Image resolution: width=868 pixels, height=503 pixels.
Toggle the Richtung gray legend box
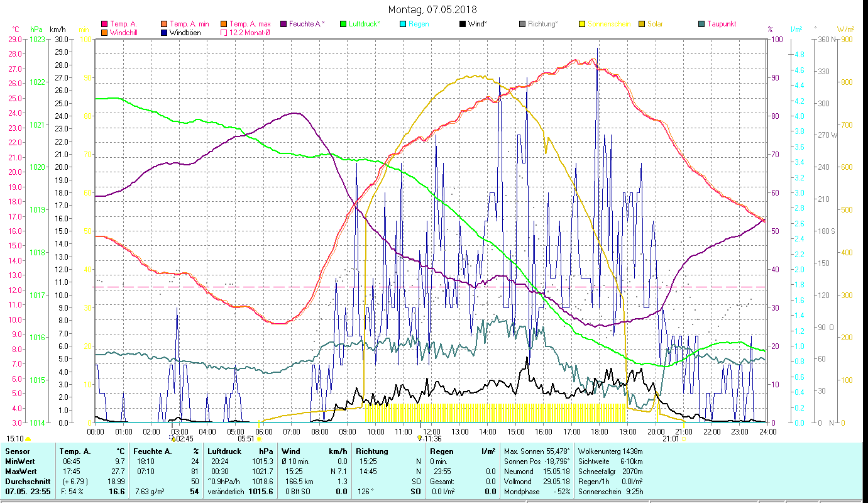point(522,24)
